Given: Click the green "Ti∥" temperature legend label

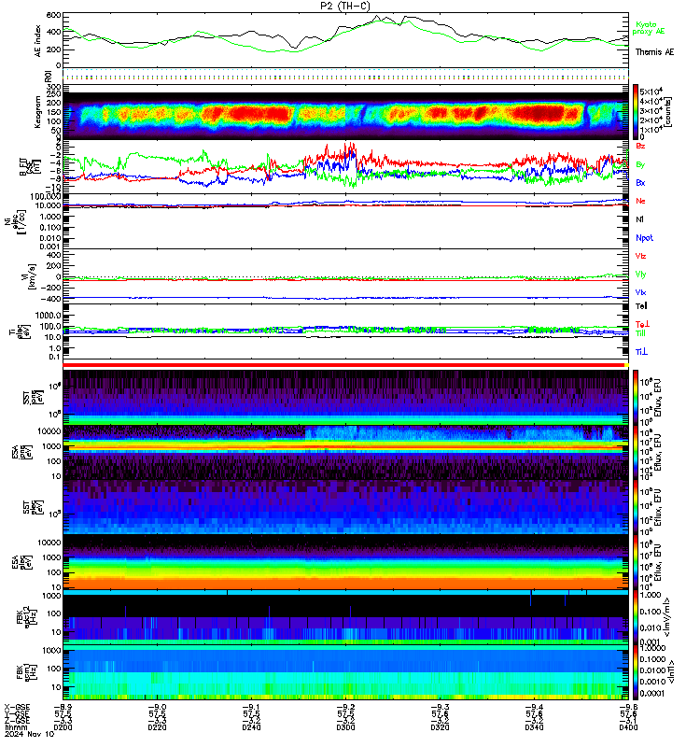Looking at the screenshot, I should [640, 333].
